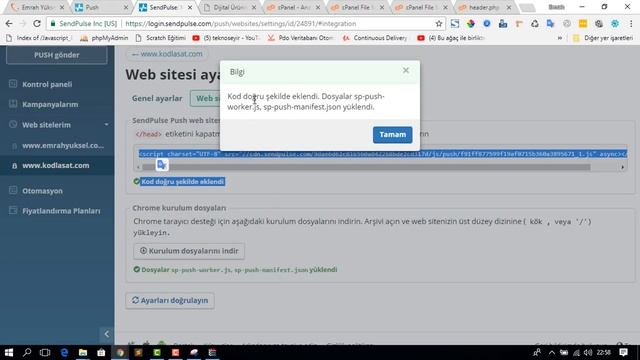Expand Web sitelerim dropdown arrow

pos(106,124)
